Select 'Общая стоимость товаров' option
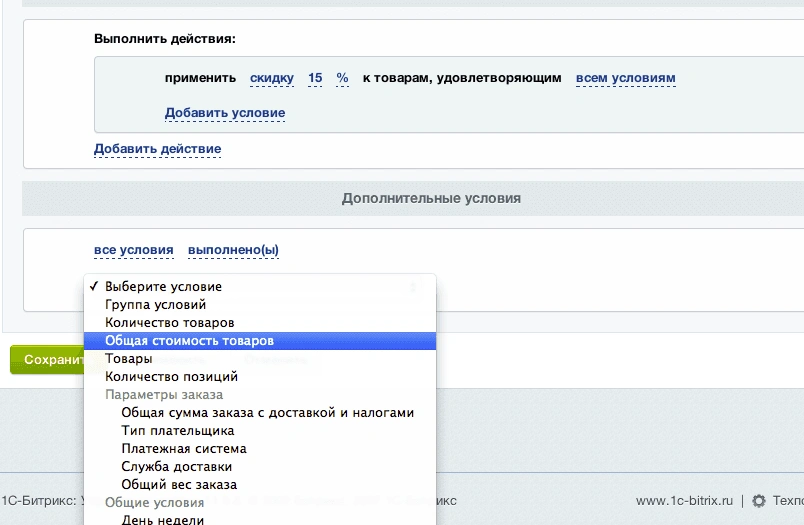 coord(260,341)
